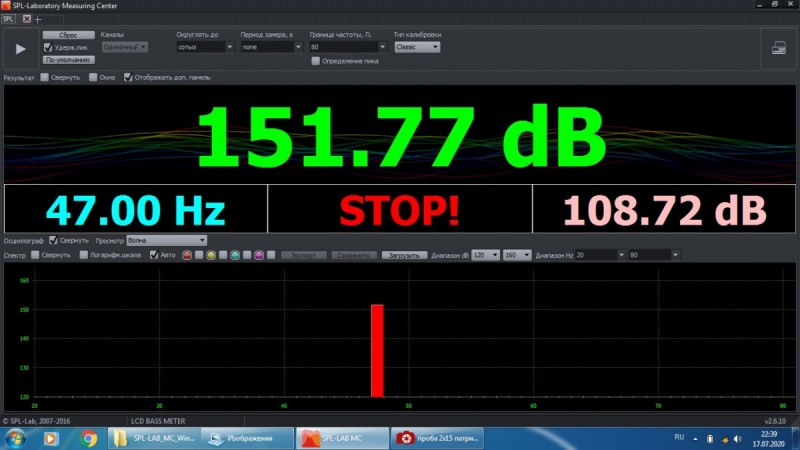Click the Сброс button
The height and width of the screenshot is (450, 800).
[x=68, y=35]
